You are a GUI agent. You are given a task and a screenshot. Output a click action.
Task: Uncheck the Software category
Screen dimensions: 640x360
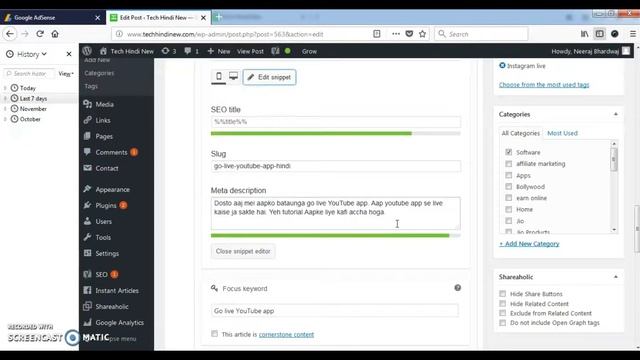coord(509,152)
